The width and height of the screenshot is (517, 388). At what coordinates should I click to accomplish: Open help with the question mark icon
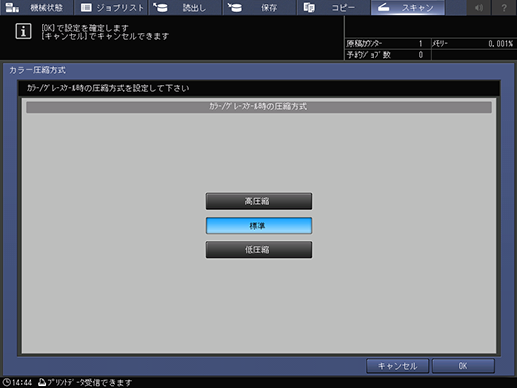(504, 7)
